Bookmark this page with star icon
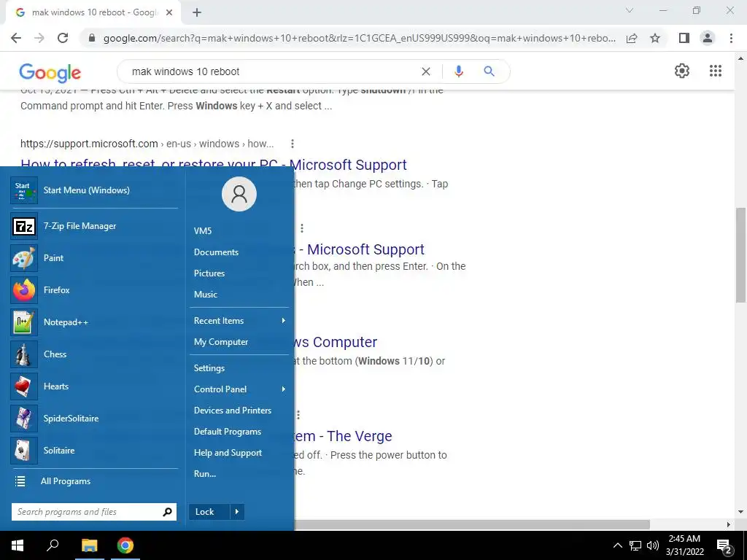 [655, 38]
